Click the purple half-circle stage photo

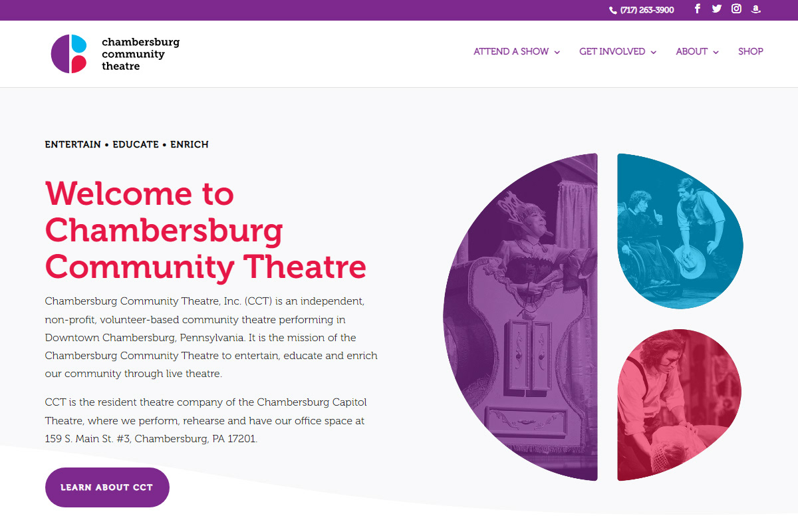(x=521, y=317)
